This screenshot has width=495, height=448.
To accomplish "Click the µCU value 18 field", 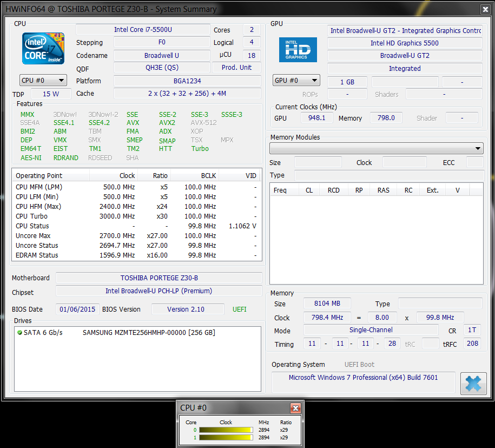I will (252, 56).
